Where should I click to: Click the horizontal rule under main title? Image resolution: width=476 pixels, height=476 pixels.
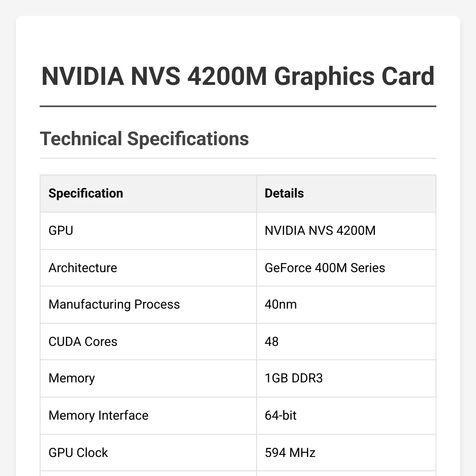click(x=238, y=106)
